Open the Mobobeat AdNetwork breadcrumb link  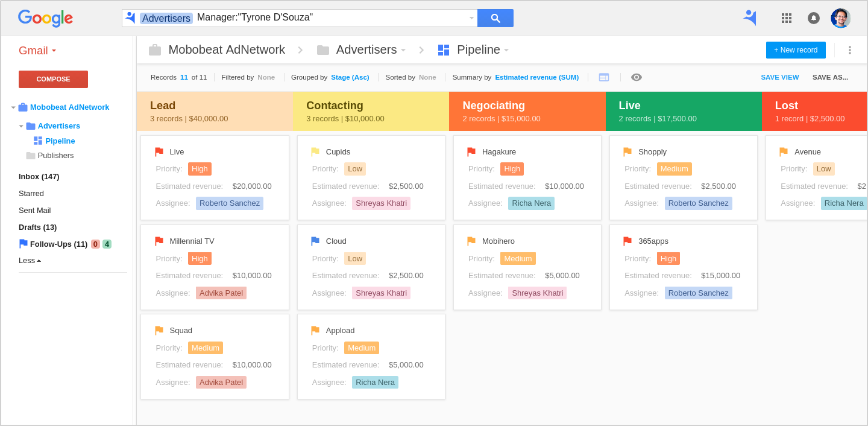[x=227, y=50]
